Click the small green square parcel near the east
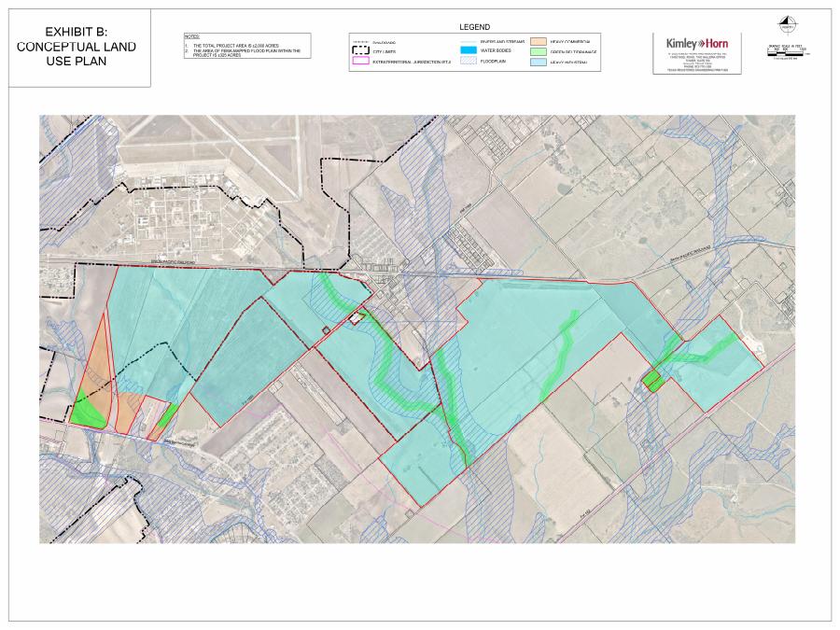840x630 pixels. 653,381
